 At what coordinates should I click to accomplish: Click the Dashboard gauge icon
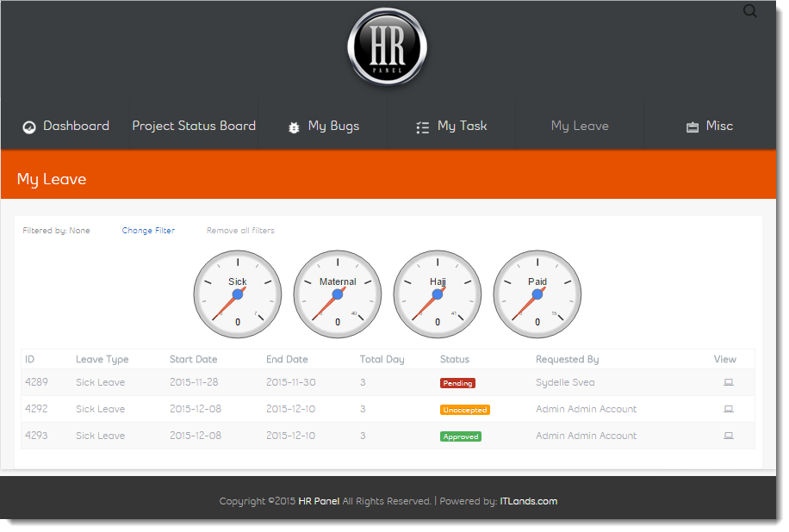coord(29,127)
